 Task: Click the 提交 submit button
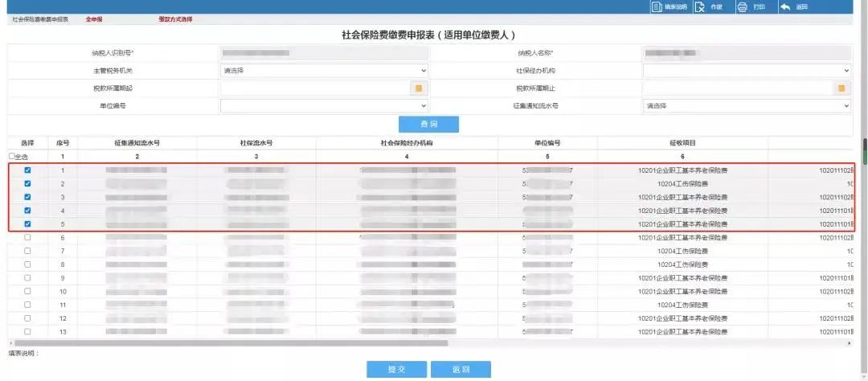tap(396, 370)
